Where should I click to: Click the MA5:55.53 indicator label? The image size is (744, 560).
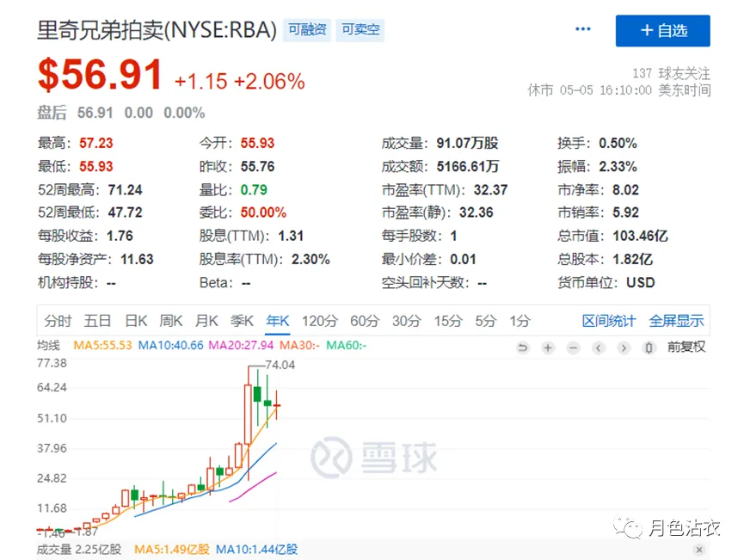tap(102, 346)
